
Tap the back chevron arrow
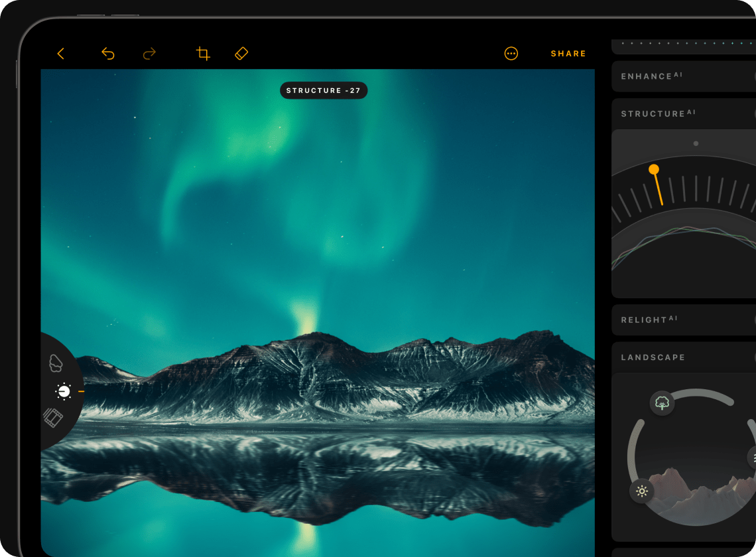(60, 54)
